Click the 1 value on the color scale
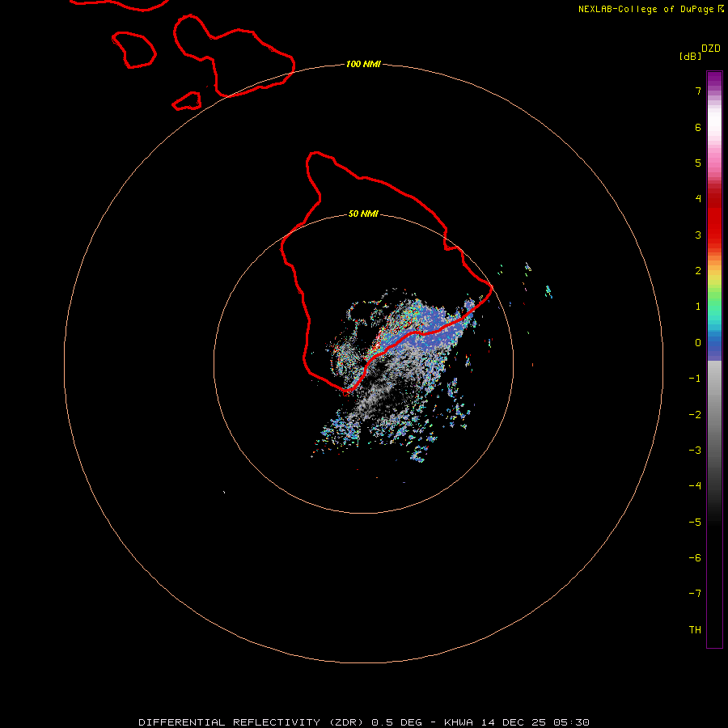Image resolution: width=728 pixels, height=728 pixels. click(698, 307)
